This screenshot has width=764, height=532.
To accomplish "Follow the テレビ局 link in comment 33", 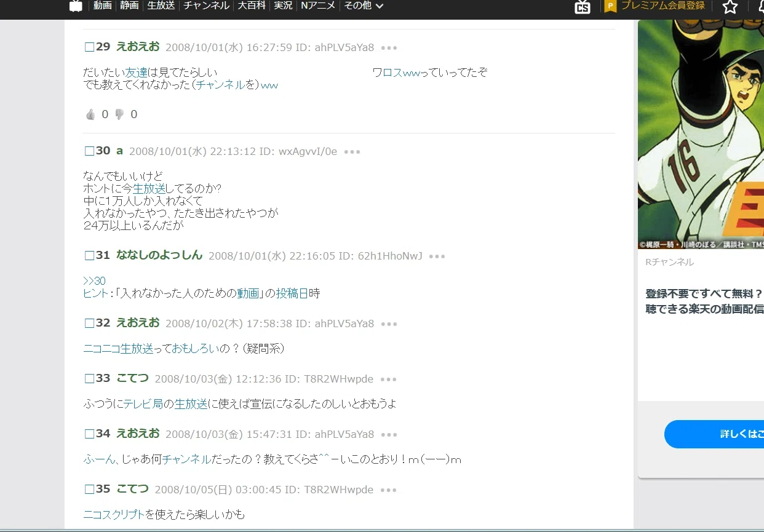I will click(143, 404).
